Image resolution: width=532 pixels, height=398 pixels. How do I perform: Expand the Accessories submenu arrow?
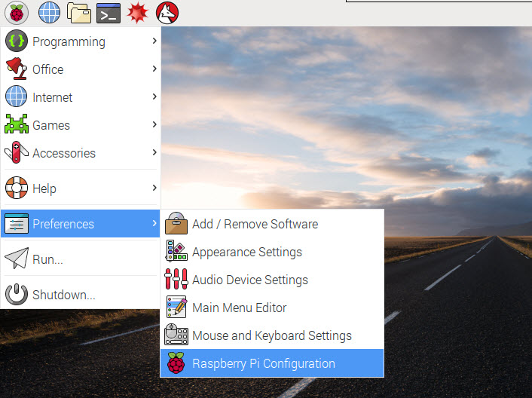[x=154, y=152]
